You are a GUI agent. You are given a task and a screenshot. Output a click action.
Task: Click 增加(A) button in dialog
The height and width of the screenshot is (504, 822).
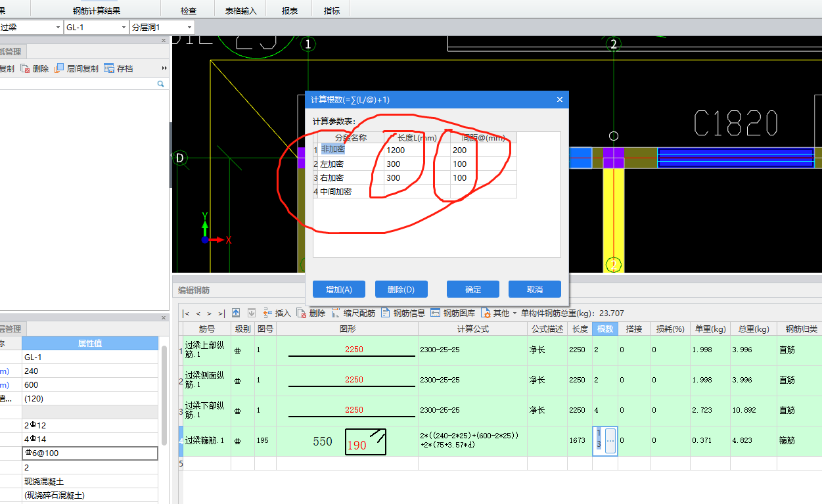tap(339, 289)
